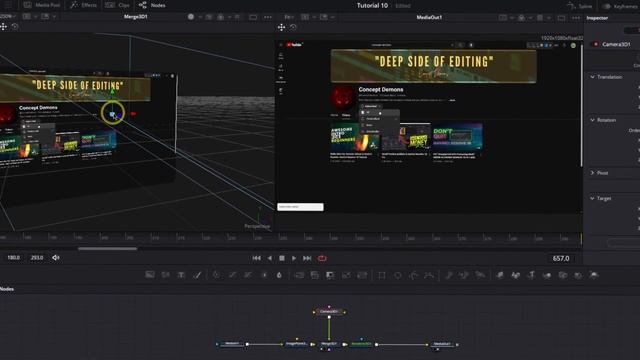Open Merge3D1 viewer options ellipsis menu

coord(268,17)
